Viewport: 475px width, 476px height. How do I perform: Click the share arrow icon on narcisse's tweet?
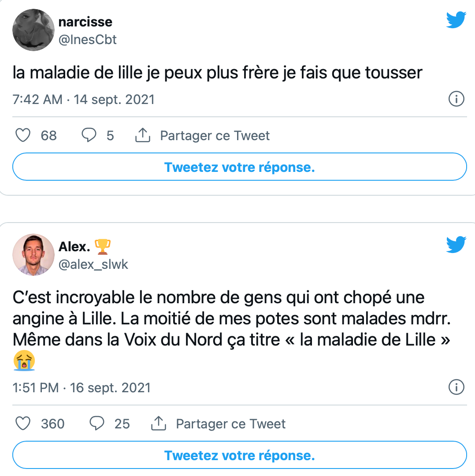[x=142, y=136]
